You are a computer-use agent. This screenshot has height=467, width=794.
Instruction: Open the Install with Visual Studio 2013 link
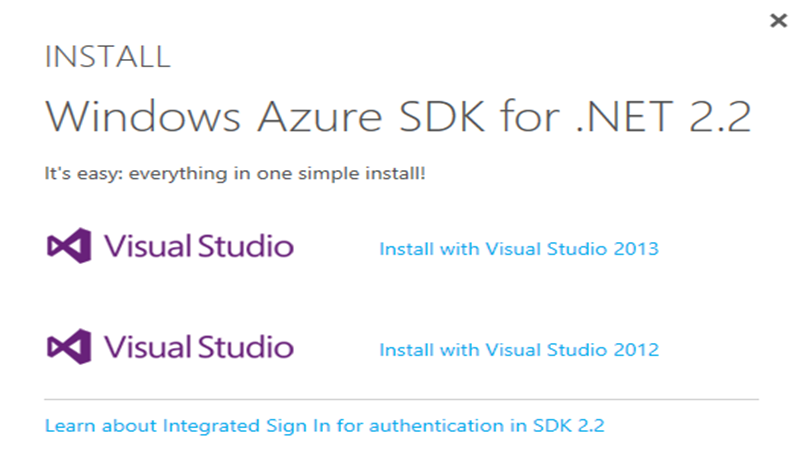(x=518, y=248)
